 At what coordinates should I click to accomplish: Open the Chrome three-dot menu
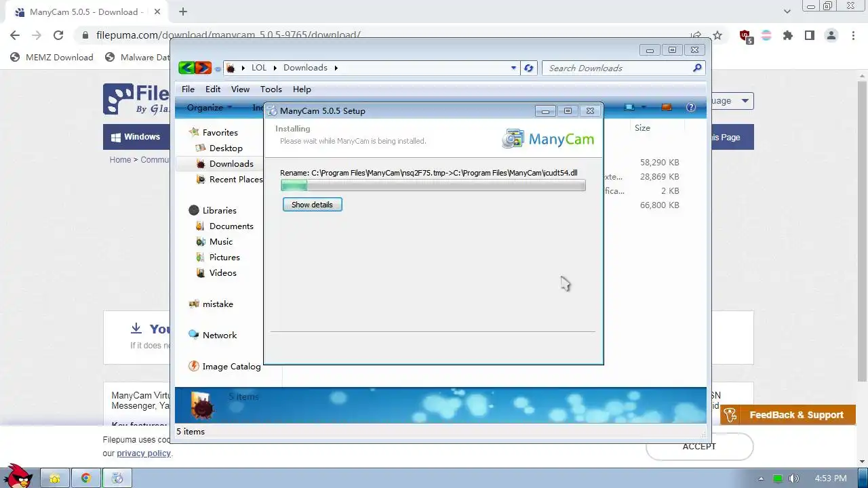(853, 35)
